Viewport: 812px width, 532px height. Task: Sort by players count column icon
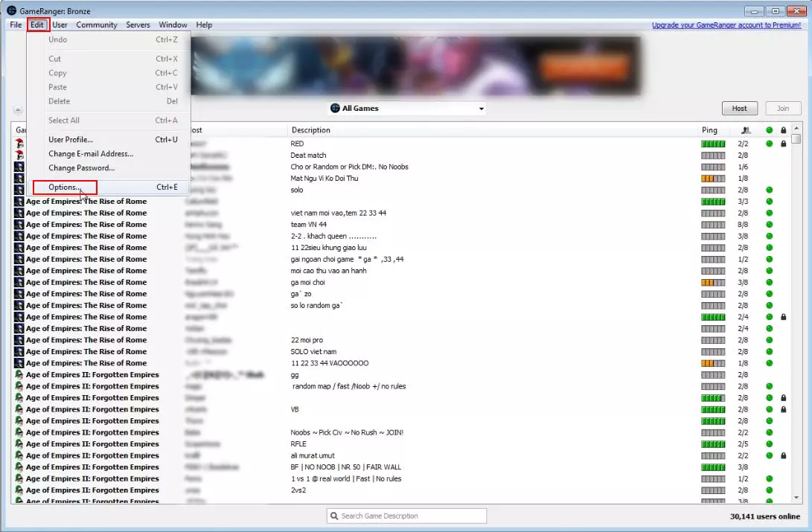pyautogui.click(x=746, y=130)
